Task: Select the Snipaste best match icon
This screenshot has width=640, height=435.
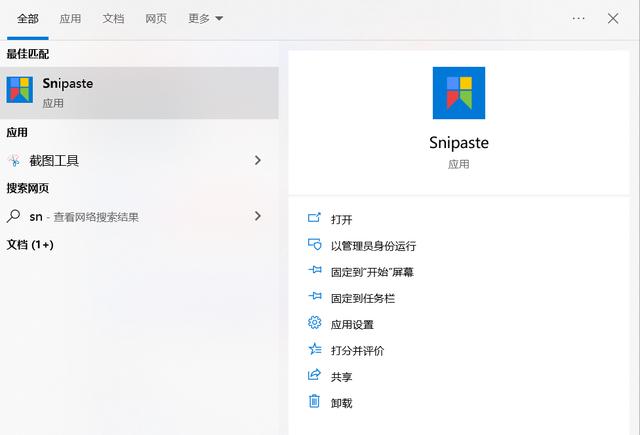Action: [20, 90]
